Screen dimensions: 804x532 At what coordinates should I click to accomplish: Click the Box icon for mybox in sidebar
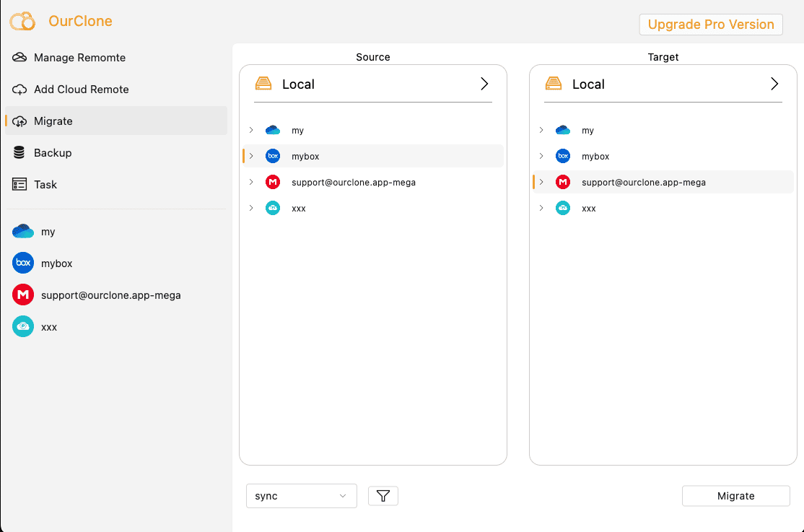tap(23, 263)
